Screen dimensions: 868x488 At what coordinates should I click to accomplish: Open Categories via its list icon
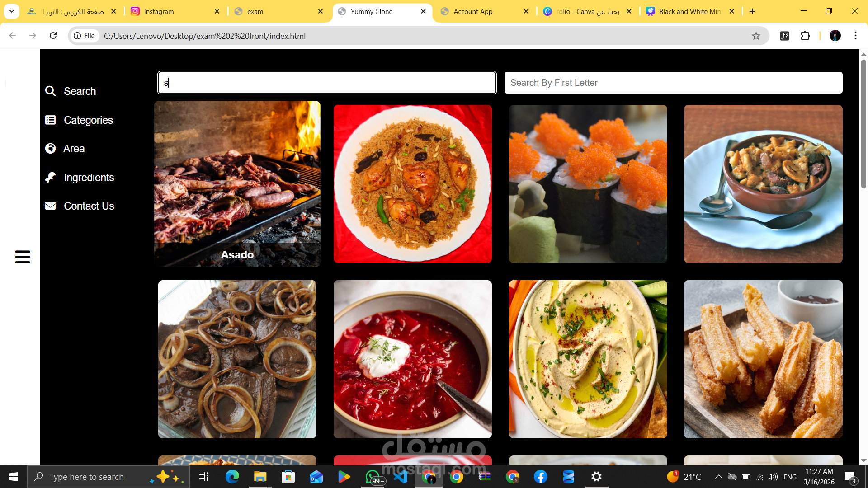[x=50, y=120]
